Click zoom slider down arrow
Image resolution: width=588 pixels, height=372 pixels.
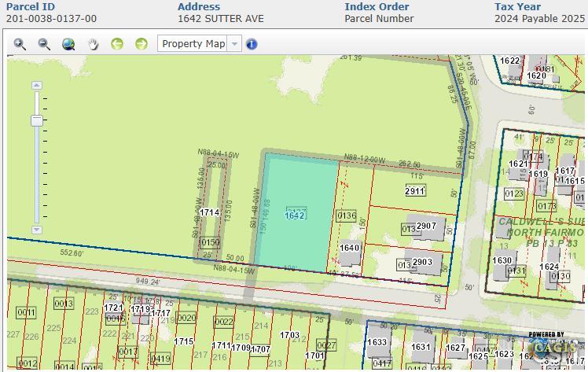click(x=36, y=230)
